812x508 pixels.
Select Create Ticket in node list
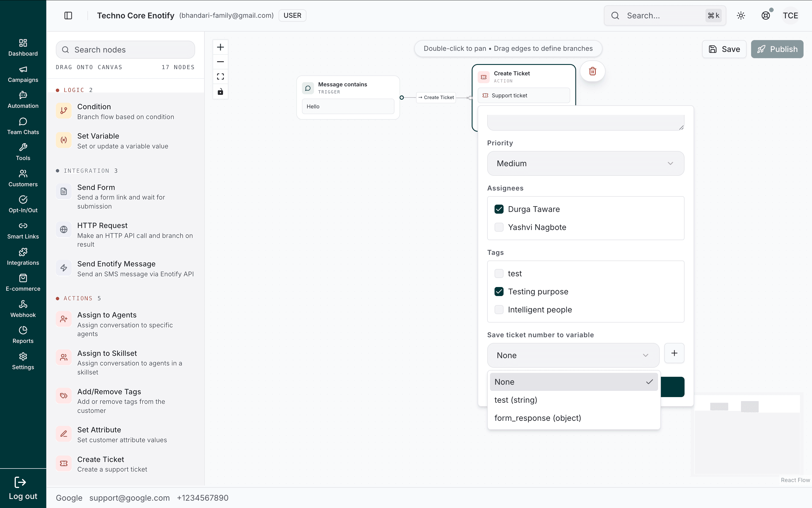click(125, 464)
